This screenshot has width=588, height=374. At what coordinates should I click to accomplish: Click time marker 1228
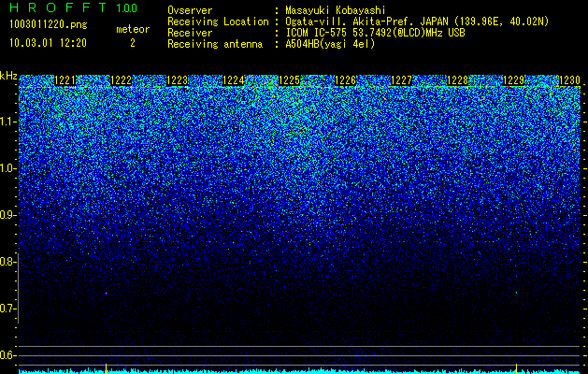(x=457, y=80)
